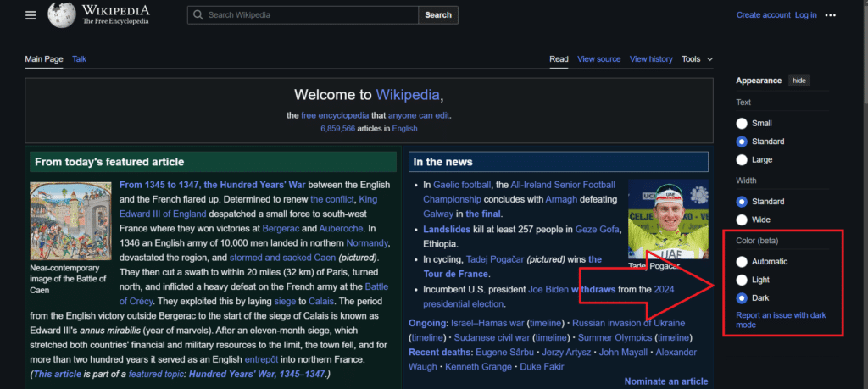Open the Gaelic football link

click(462, 185)
